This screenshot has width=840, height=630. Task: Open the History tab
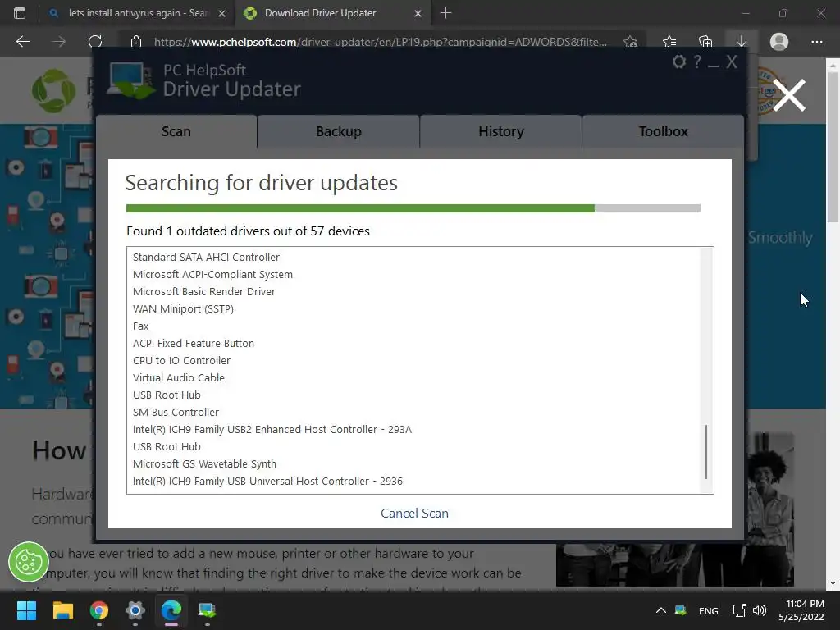(501, 131)
